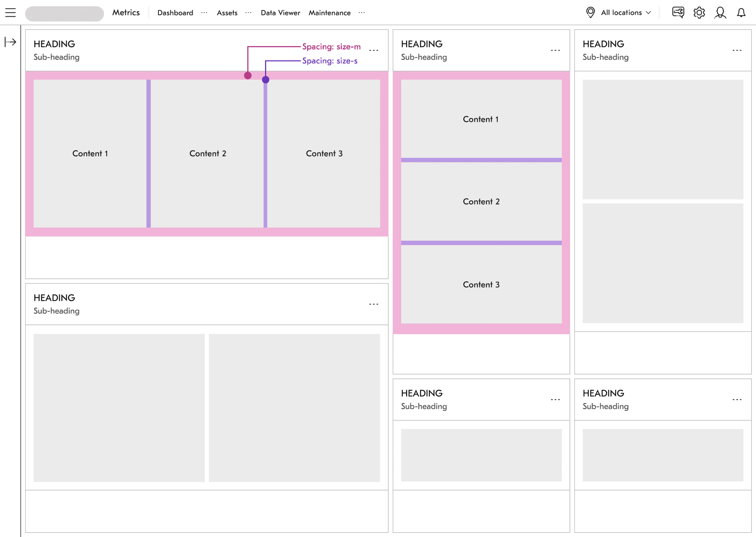Switch to the Data Viewer tab
This screenshot has width=756, height=537.
[x=280, y=13]
